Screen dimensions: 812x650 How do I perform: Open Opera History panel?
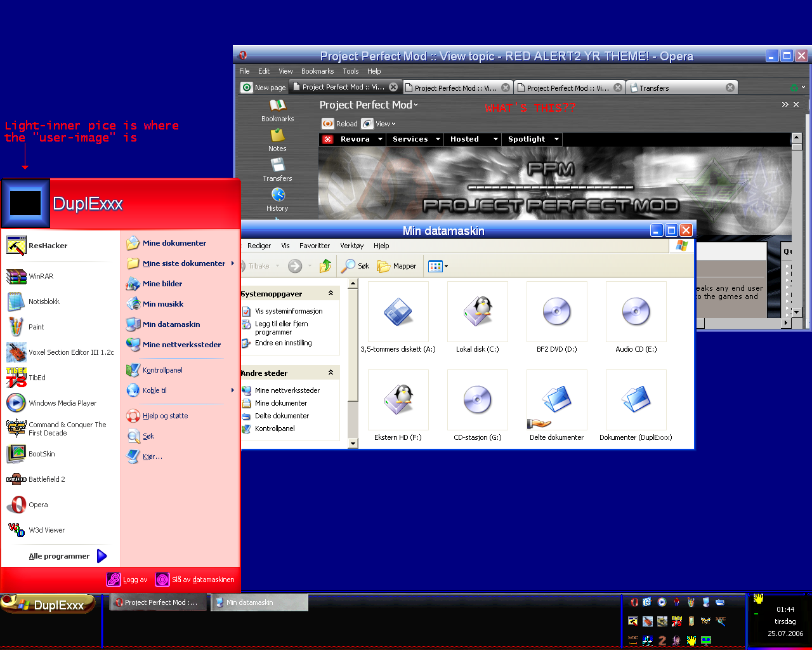tap(278, 200)
